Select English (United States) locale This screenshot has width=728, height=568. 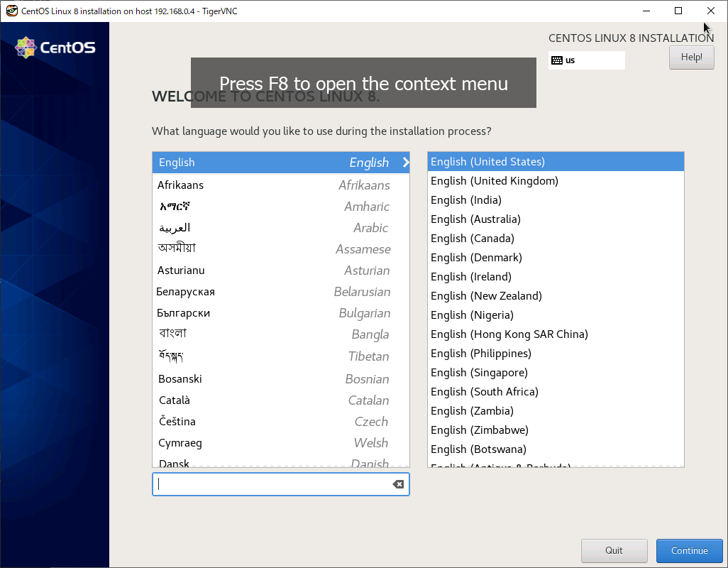(556, 162)
